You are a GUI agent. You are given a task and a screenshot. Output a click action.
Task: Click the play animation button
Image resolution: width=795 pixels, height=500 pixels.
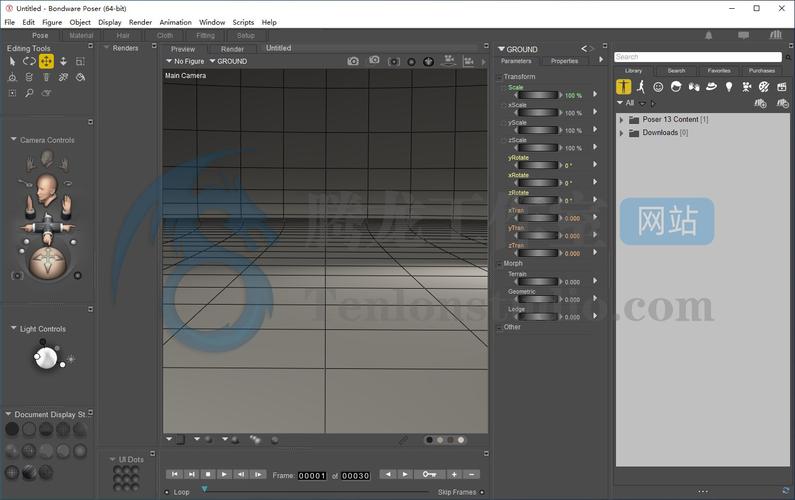(x=224, y=474)
